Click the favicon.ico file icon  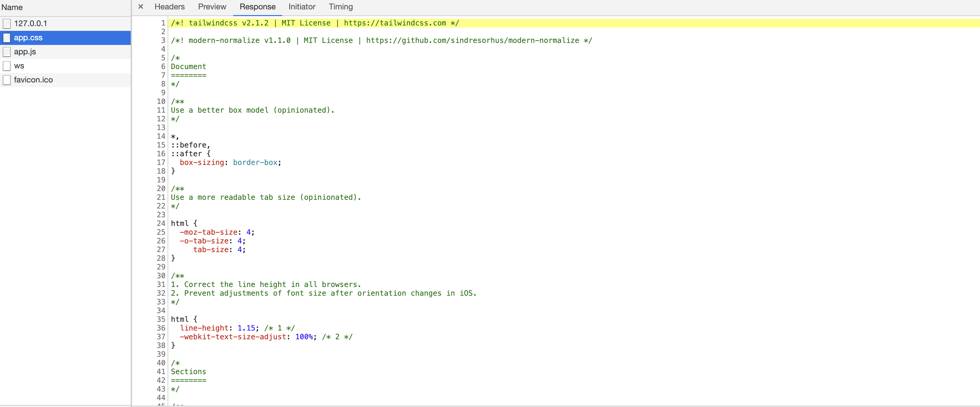(6, 80)
